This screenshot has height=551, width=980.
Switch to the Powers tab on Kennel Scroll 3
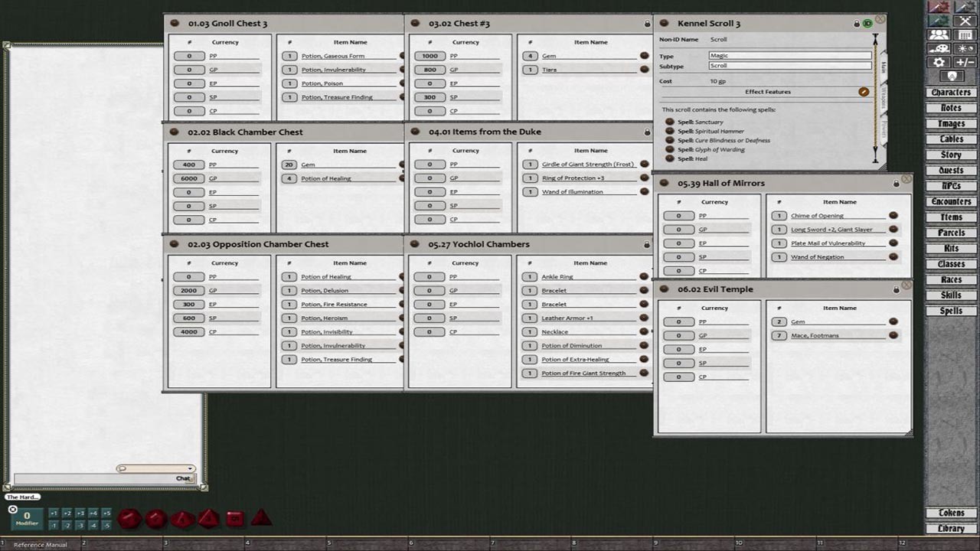(x=883, y=129)
